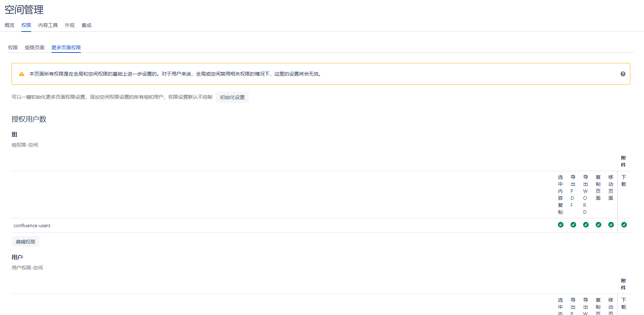
Task: Click confluence-users 导出PDF green checkmark
Action: coord(573,225)
